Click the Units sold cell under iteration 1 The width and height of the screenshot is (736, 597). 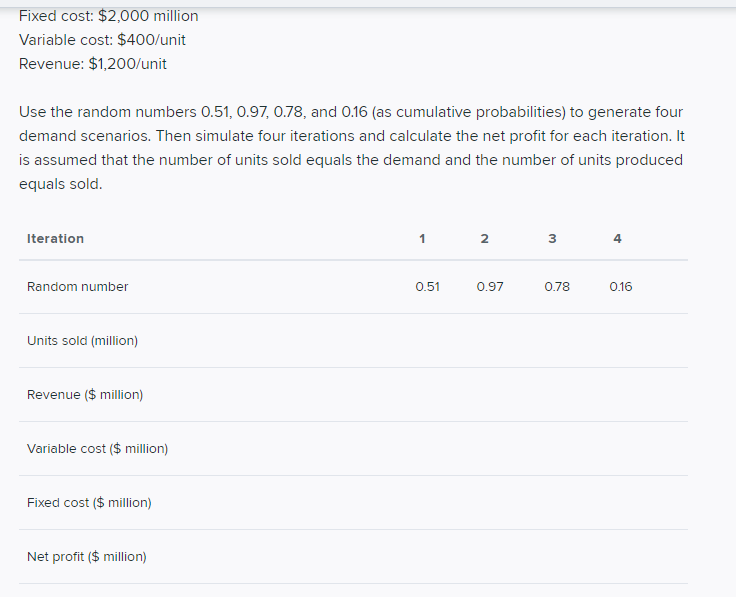(x=427, y=341)
